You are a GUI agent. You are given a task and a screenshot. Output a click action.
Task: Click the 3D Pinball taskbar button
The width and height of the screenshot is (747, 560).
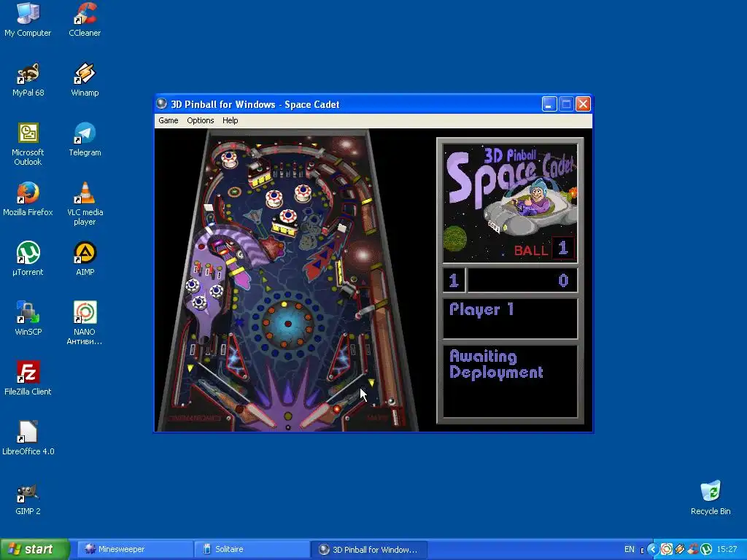pyautogui.click(x=369, y=549)
